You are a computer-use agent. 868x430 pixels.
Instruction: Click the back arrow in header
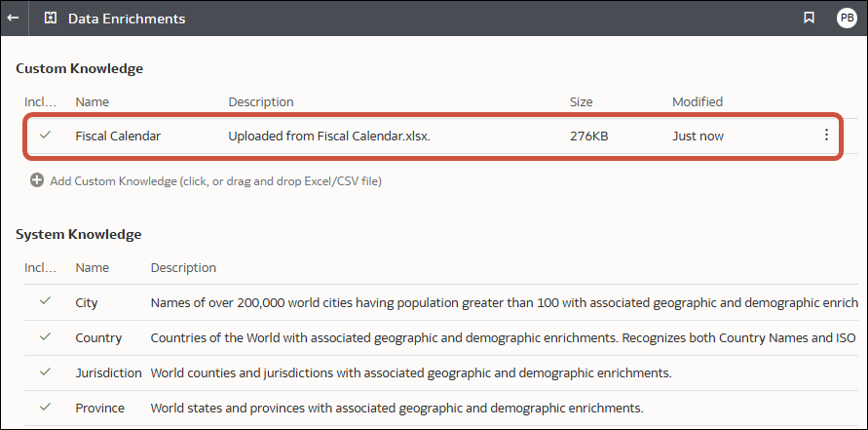click(x=14, y=19)
